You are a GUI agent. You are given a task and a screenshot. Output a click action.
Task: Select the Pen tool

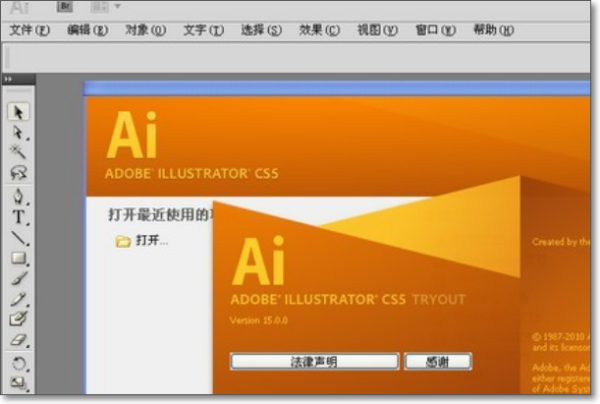point(18,196)
